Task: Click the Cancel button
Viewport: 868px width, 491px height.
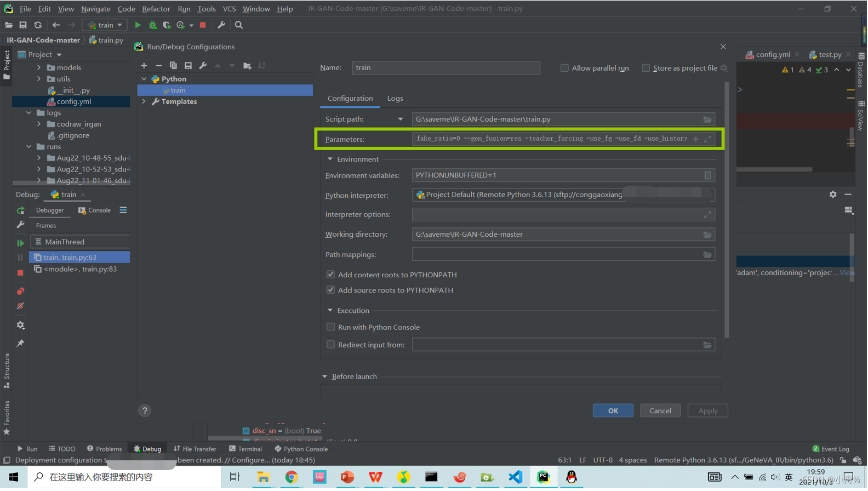Action: 660,411
